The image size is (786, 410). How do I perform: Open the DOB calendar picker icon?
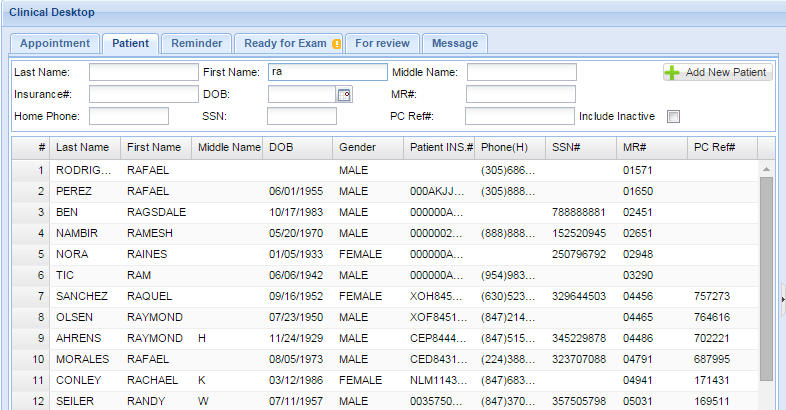coord(344,94)
